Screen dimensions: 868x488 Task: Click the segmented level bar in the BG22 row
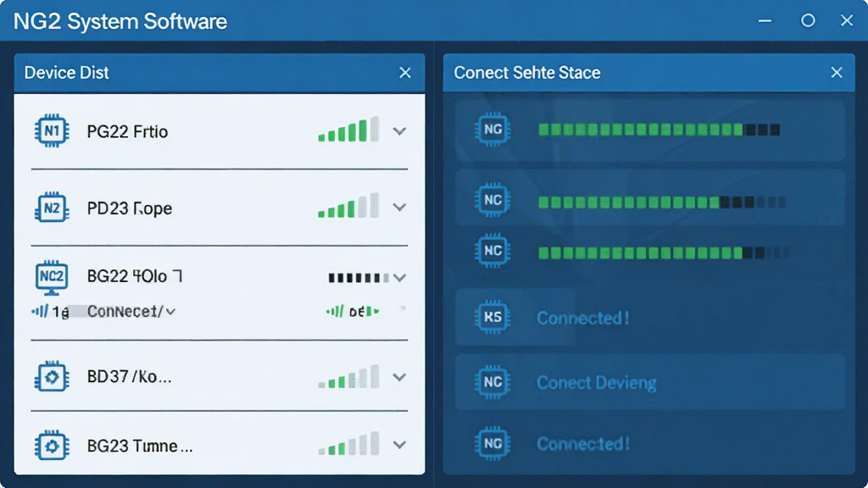[x=359, y=277]
